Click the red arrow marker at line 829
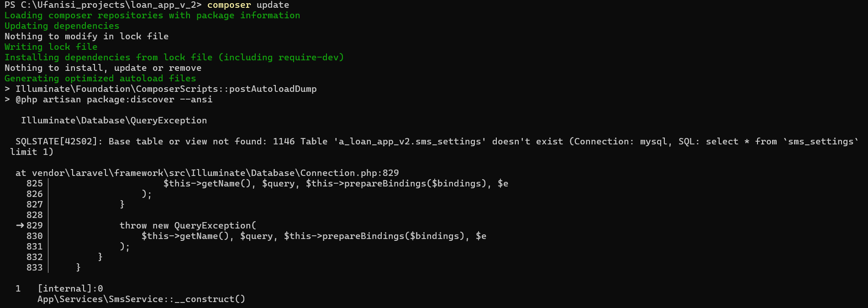This screenshot has height=308, width=868. coord(20,225)
